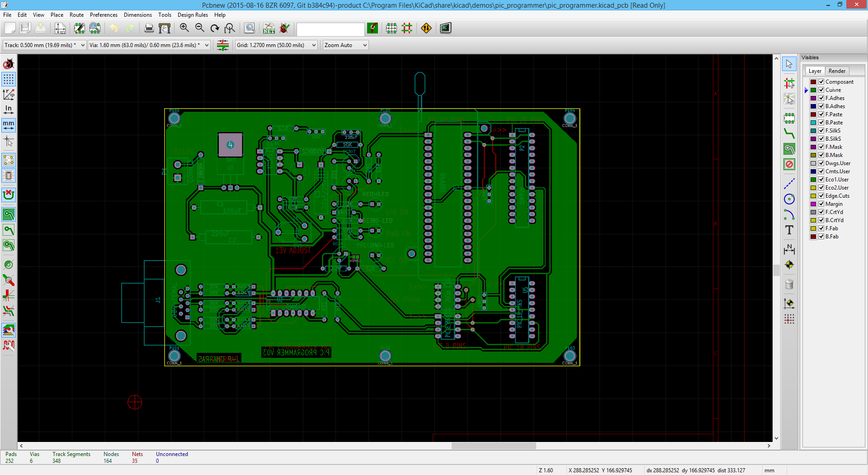
Task: Select the Add Circle drawing tool
Action: tap(789, 199)
